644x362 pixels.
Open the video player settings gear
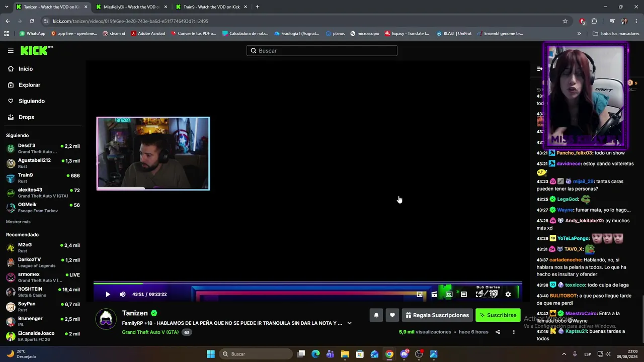(508, 294)
